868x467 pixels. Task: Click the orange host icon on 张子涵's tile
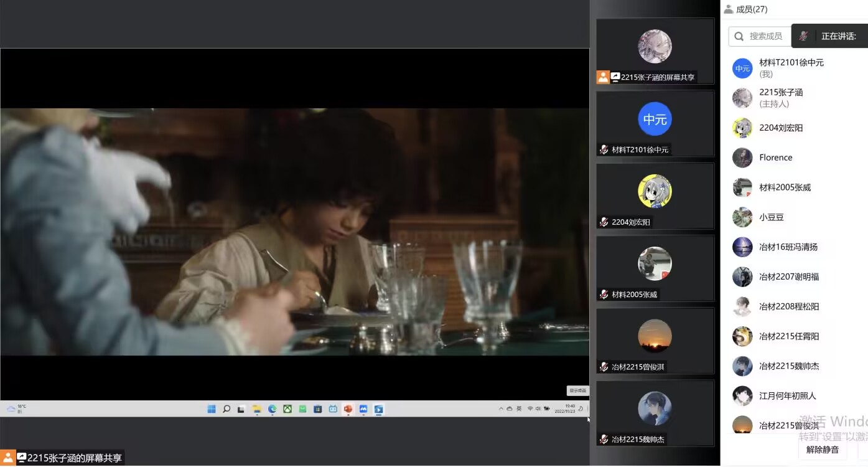tap(603, 77)
